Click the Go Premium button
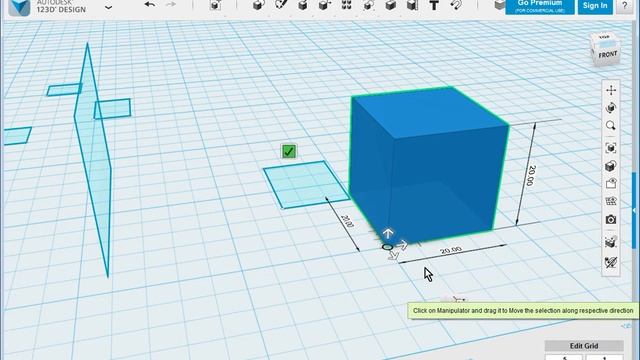 [540, 6]
